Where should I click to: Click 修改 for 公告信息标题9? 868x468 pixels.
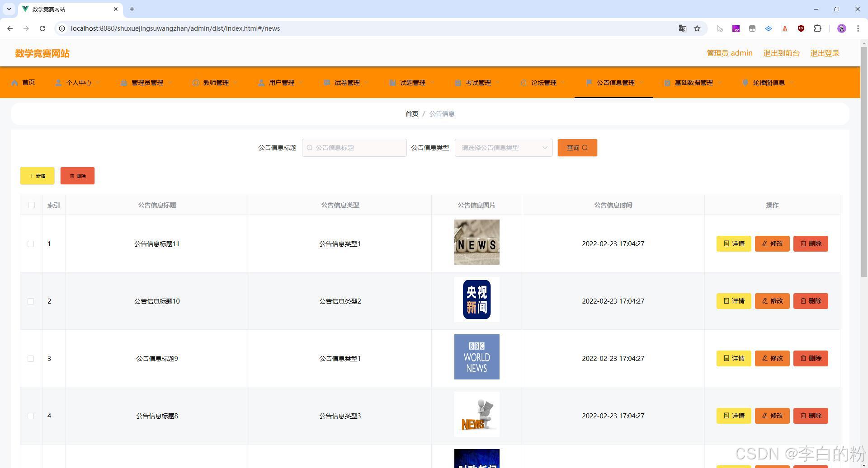772,358
